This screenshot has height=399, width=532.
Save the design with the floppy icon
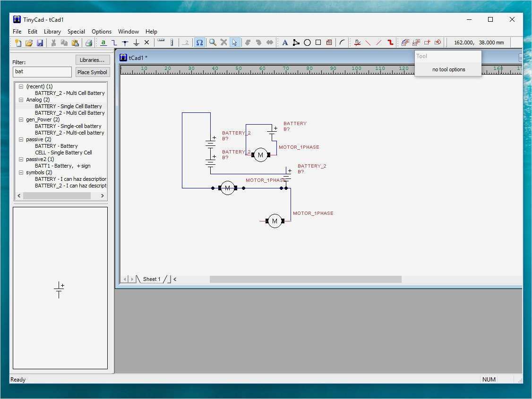coord(40,42)
